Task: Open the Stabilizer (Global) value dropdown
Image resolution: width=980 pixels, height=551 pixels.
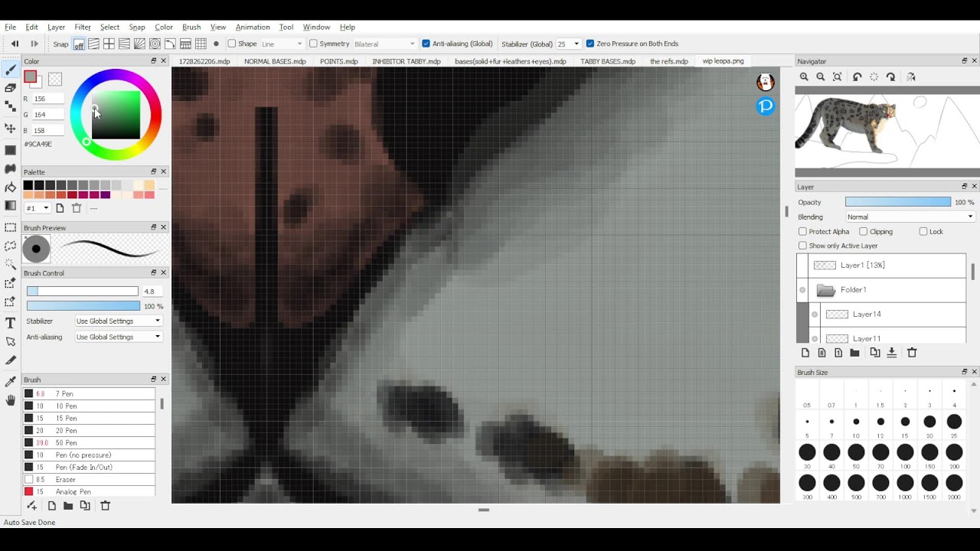Action: tap(568, 44)
